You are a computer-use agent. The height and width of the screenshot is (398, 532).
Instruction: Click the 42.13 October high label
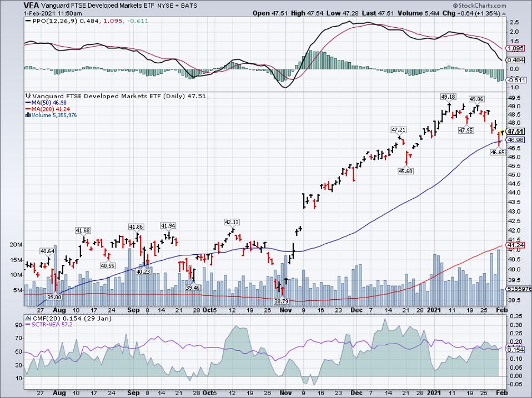coord(232,223)
